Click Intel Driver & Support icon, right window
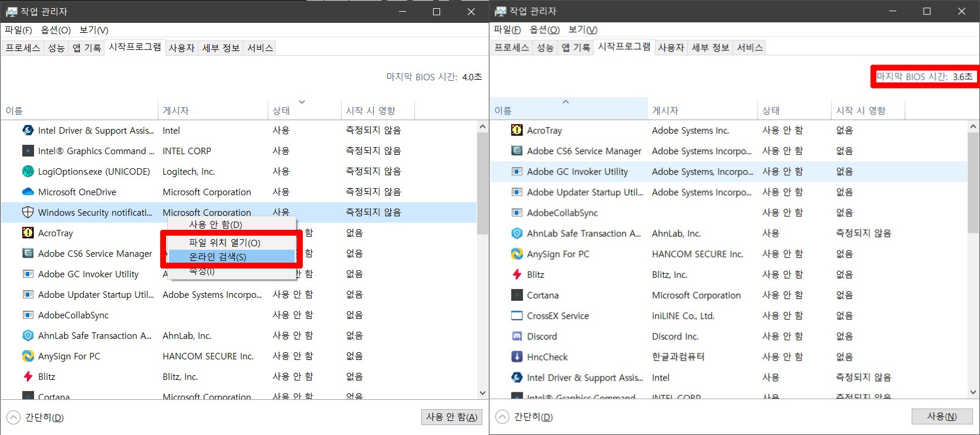 click(x=516, y=378)
